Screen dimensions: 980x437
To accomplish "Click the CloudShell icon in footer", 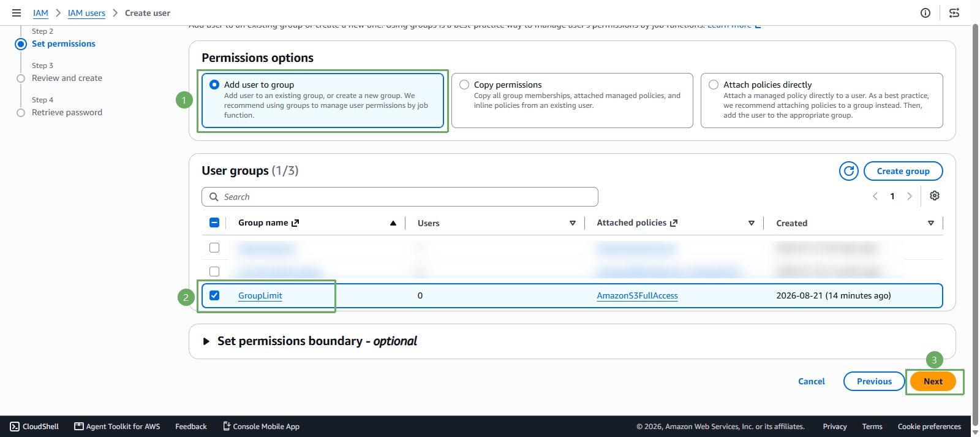I will coord(15,427).
